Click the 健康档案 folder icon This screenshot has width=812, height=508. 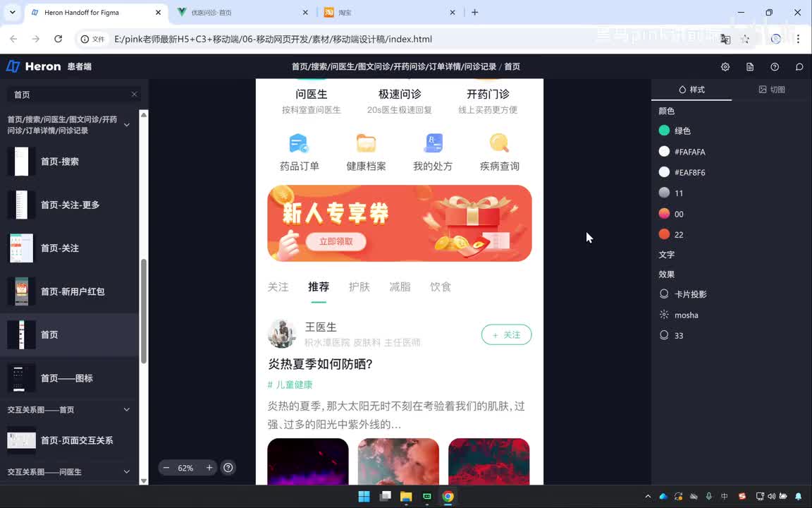[x=366, y=143]
